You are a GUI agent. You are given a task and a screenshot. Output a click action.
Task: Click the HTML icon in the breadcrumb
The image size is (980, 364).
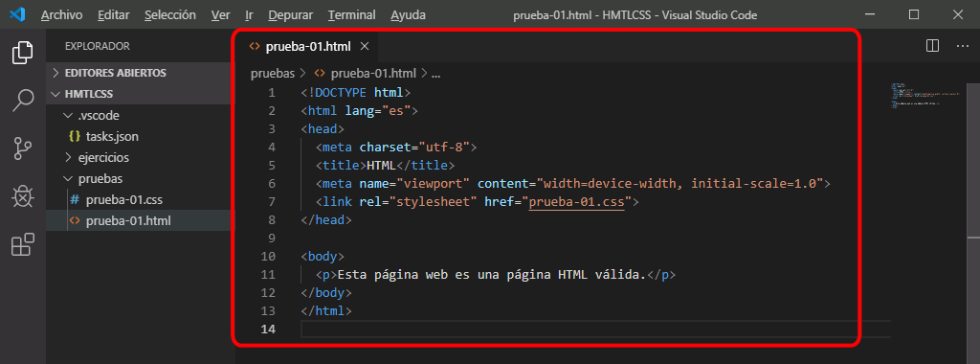320,73
